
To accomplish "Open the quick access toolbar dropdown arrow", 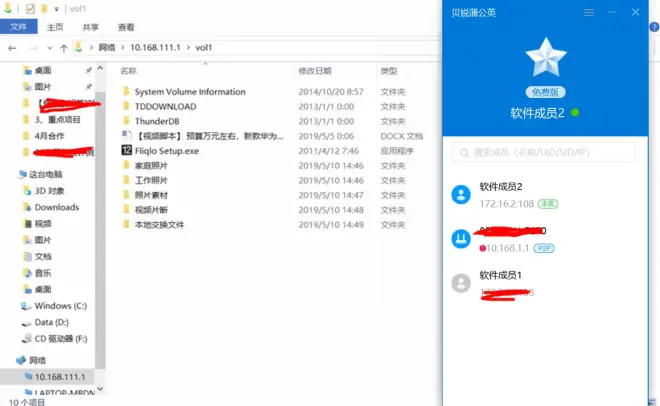I will coord(56,9).
